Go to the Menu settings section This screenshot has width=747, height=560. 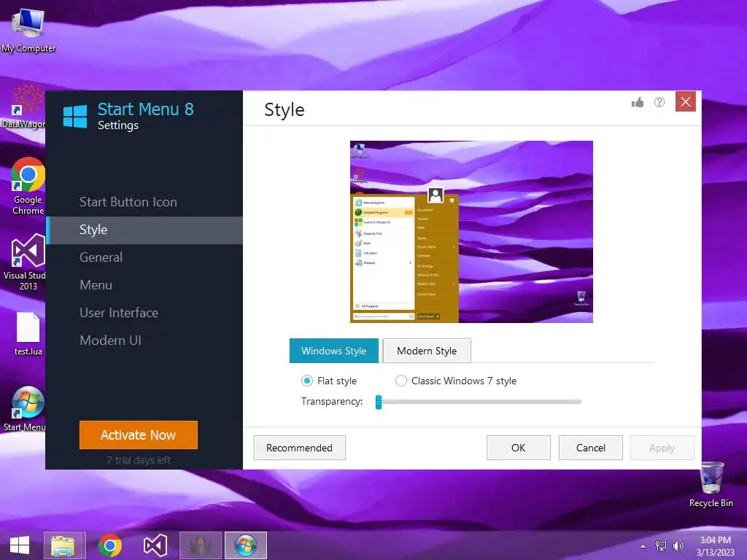96,285
